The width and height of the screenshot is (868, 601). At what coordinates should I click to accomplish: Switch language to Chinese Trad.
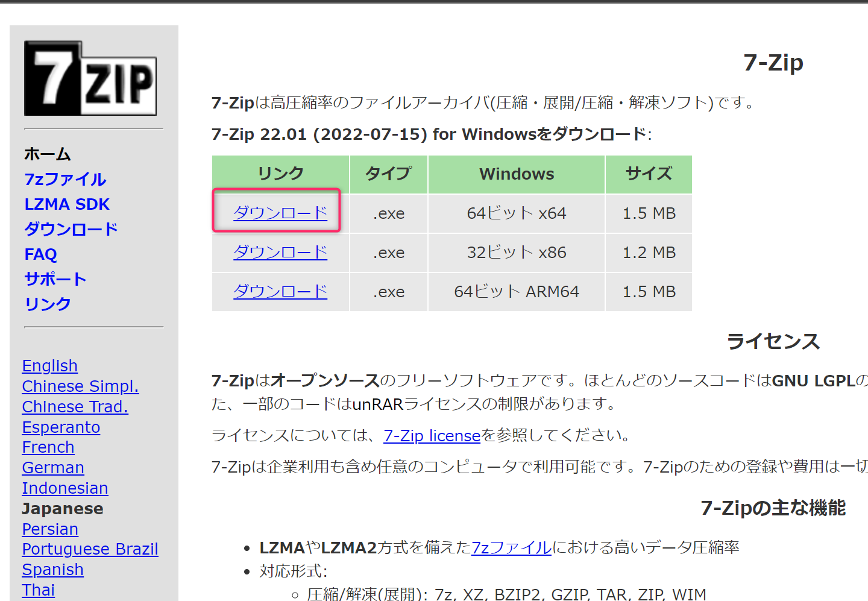[x=75, y=407]
